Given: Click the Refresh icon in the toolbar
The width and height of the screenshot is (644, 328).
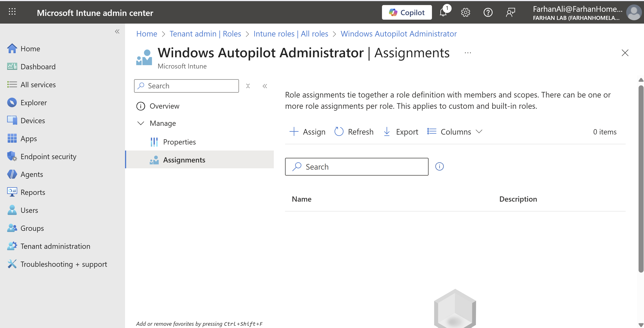Looking at the screenshot, I should click(x=339, y=131).
